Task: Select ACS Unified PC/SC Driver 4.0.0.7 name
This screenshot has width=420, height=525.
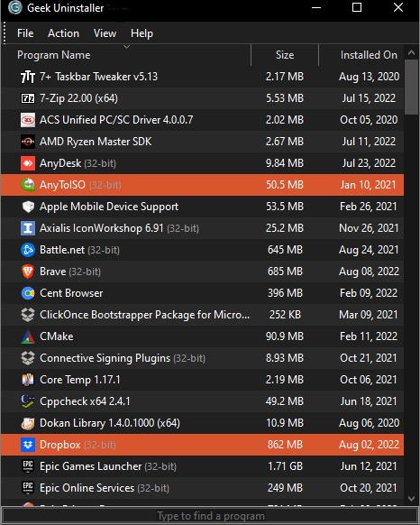Action: (116, 120)
